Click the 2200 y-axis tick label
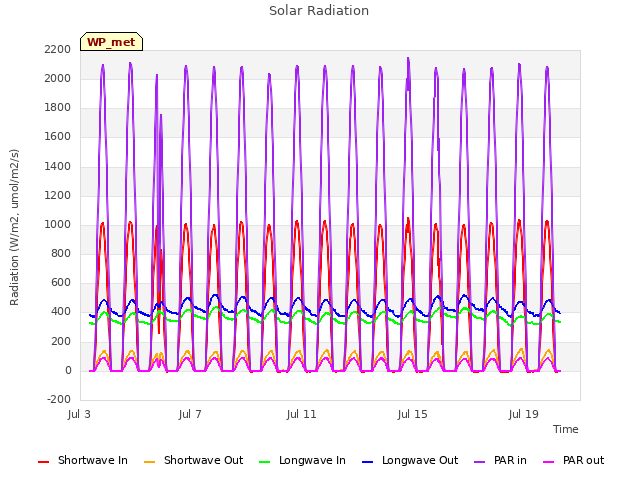This screenshot has width=640, height=480. click(x=58, y=49)
